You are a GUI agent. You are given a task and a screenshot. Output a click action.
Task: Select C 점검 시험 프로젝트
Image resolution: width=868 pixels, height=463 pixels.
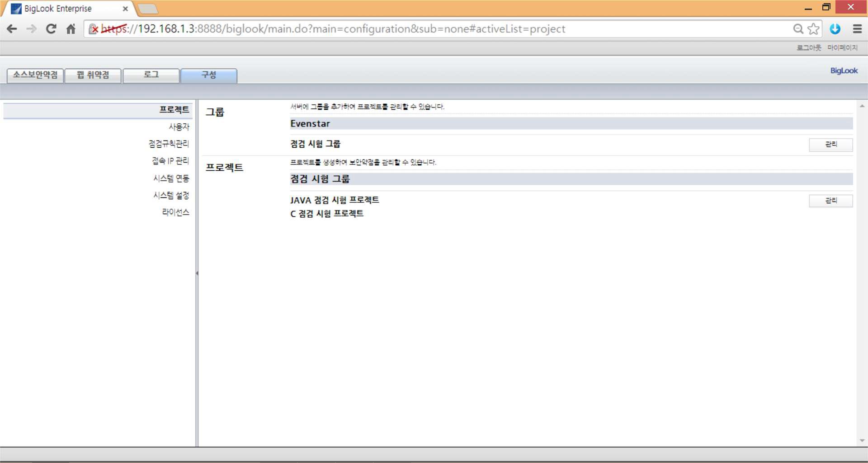327,214
